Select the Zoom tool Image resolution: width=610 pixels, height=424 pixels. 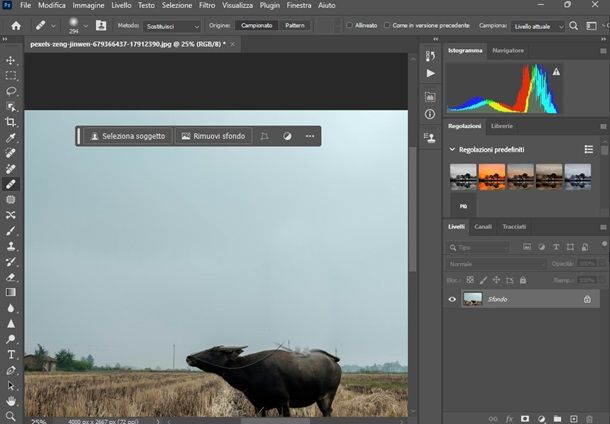pyautogui.click(x=11, y=415)
